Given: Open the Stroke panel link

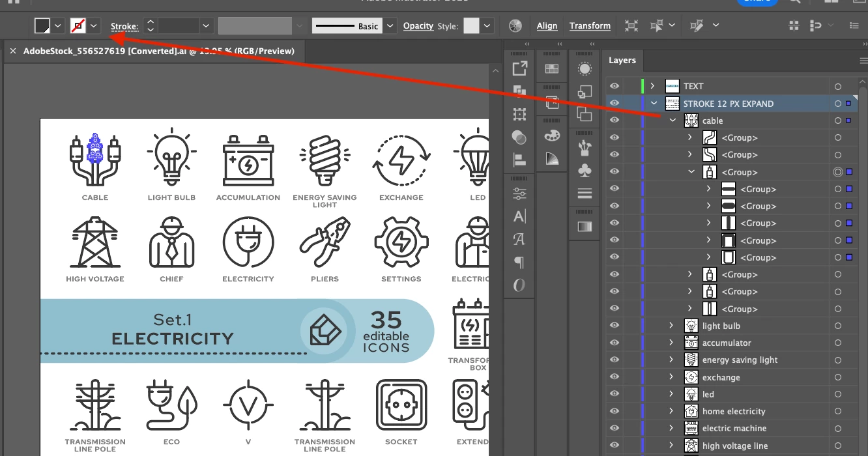Looking at the screenshot, I should [124, 27].
